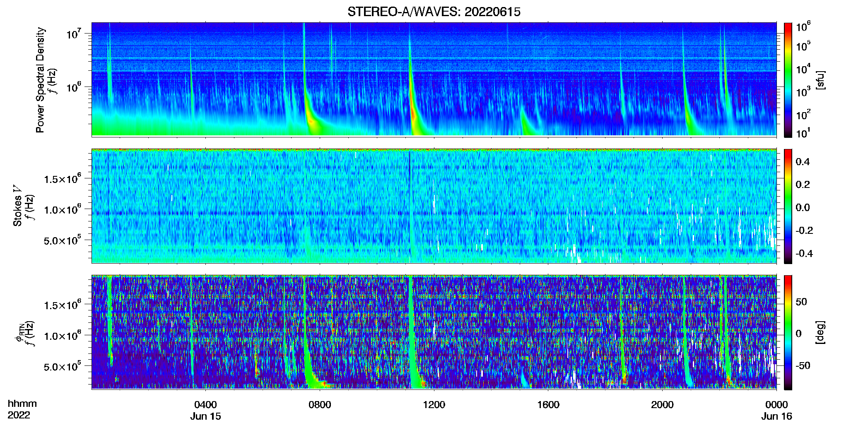The height and width of the screenshot is (447, 868).
Task: Click the 10^1 value on sfu colorbar
Action: click(x=803, y=133)
